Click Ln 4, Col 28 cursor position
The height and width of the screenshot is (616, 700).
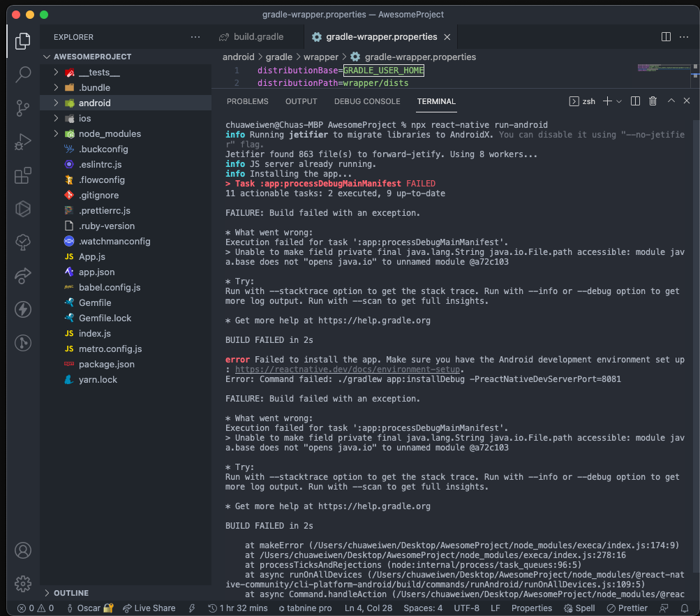[x=368, y=608]
